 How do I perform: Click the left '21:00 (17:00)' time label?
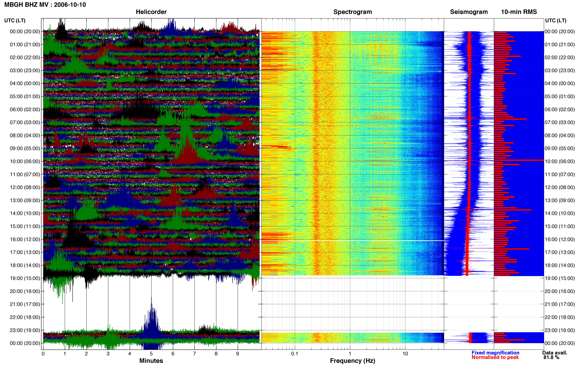[25, 304]
